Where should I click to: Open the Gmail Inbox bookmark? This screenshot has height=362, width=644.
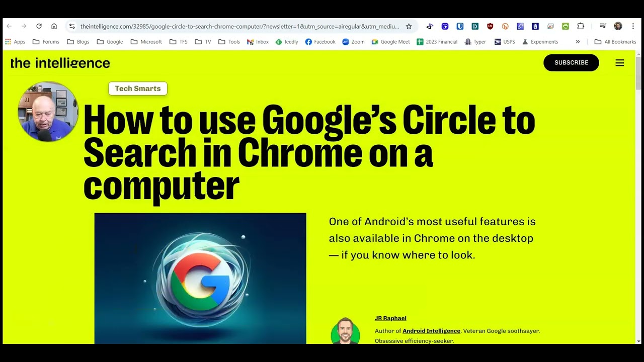pyautogui.click(x=258, y=42)
